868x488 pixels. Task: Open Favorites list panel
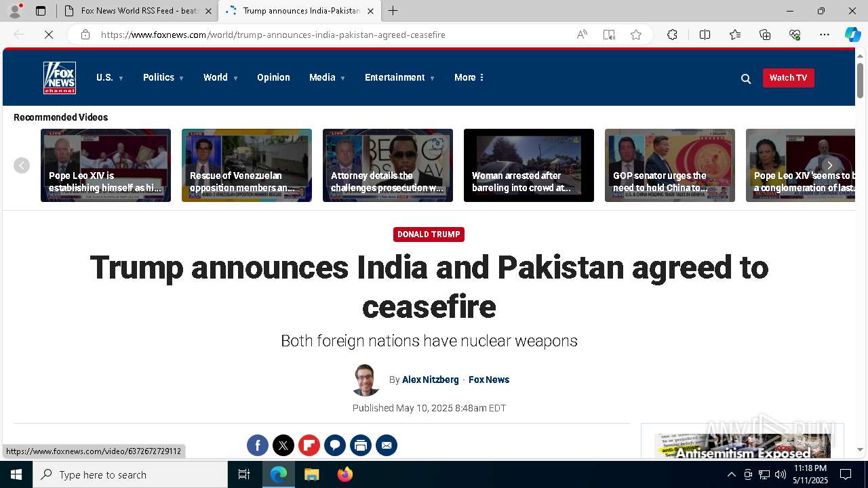point(735,35)
